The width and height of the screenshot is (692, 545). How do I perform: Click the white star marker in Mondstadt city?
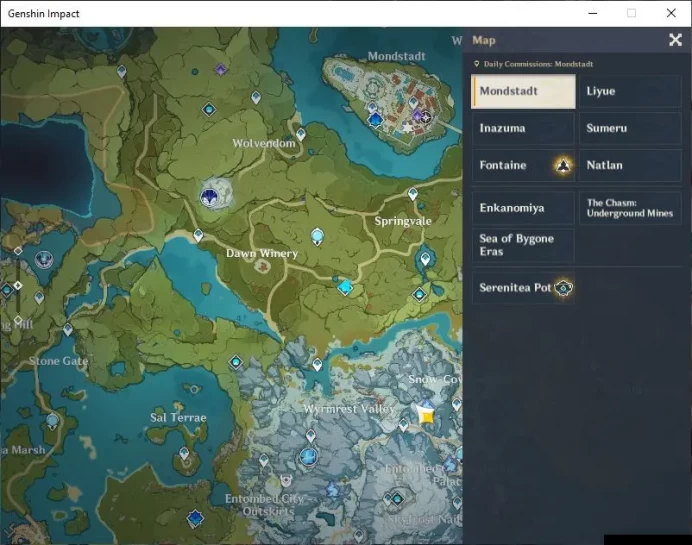(x=408, y=128)
